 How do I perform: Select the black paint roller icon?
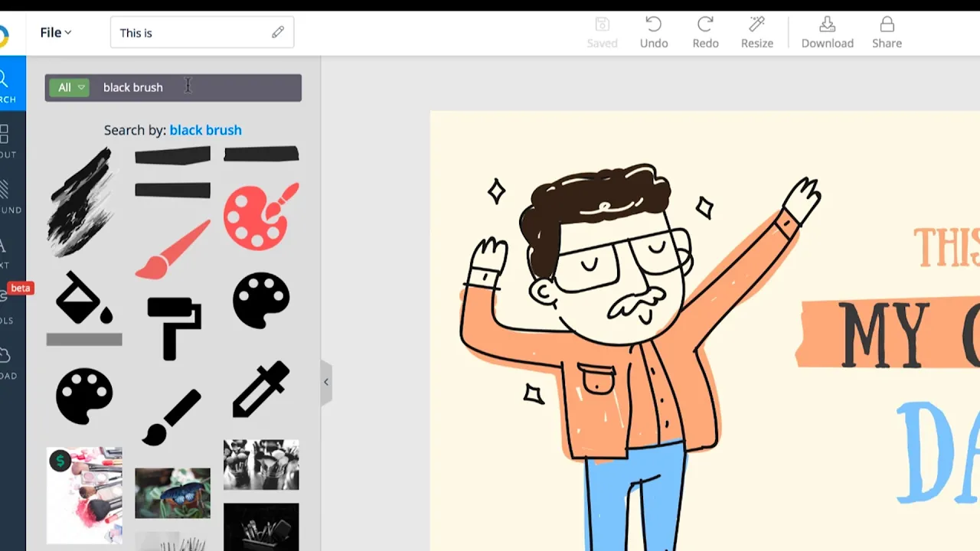coord(174,328)
